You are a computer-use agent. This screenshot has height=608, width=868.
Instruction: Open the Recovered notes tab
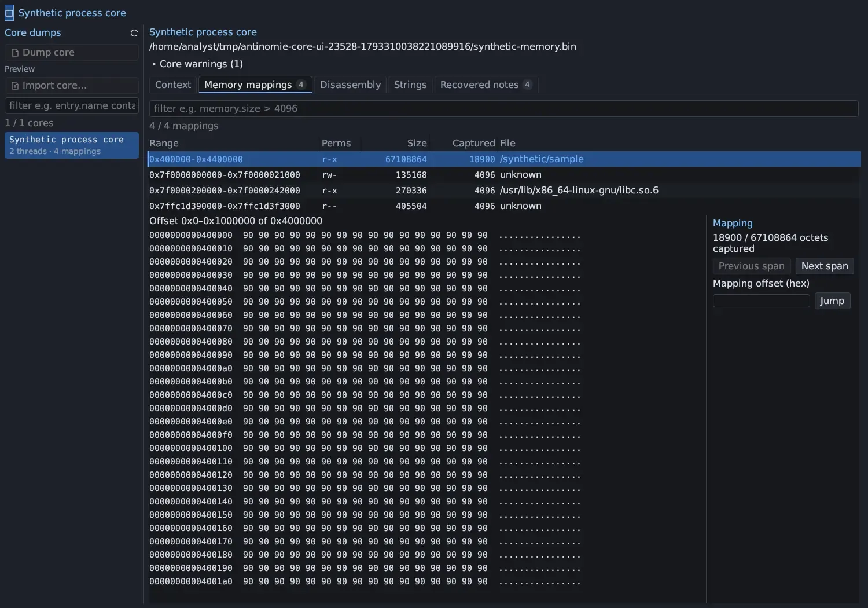486,85
